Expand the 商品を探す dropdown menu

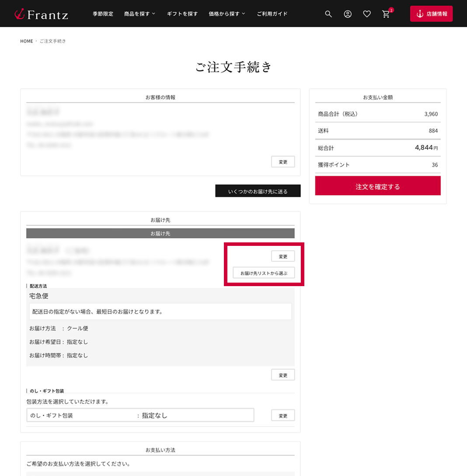[139, 14]
